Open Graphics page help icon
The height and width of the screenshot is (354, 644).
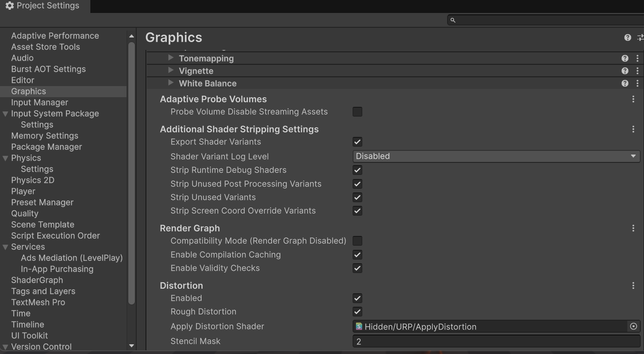[x=627, y=37]
